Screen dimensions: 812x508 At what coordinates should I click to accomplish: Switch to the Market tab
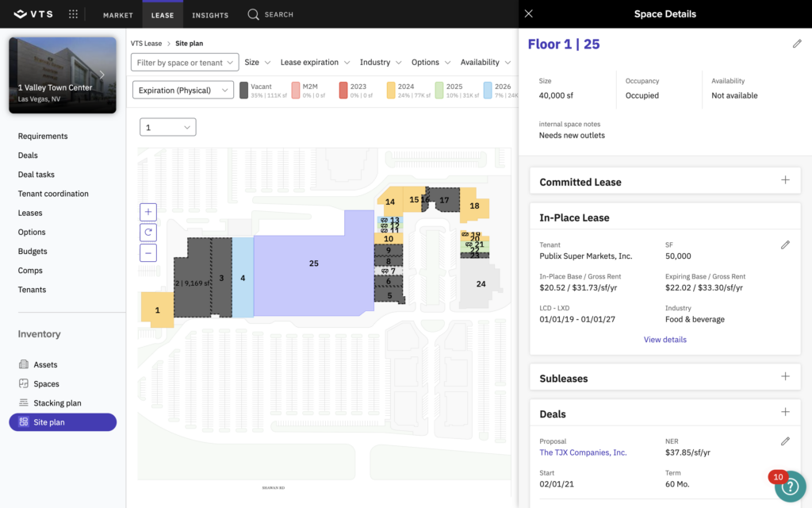click(118, 15)
